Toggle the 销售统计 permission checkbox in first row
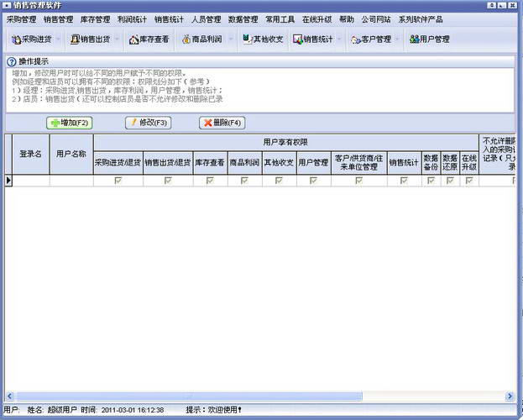The height and width of the screenshot is (420, 523). tap(404, 181)
